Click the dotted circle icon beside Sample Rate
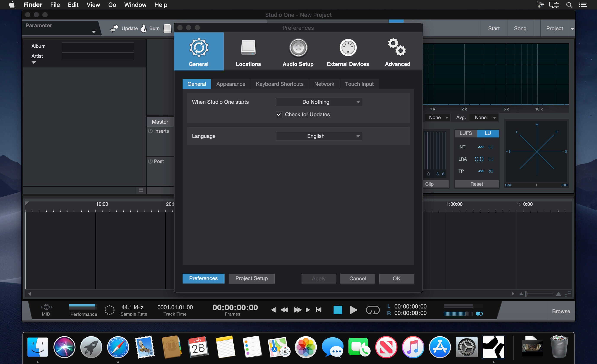The image size is (597, 364). pyautogui.click(x=109, y=310)
